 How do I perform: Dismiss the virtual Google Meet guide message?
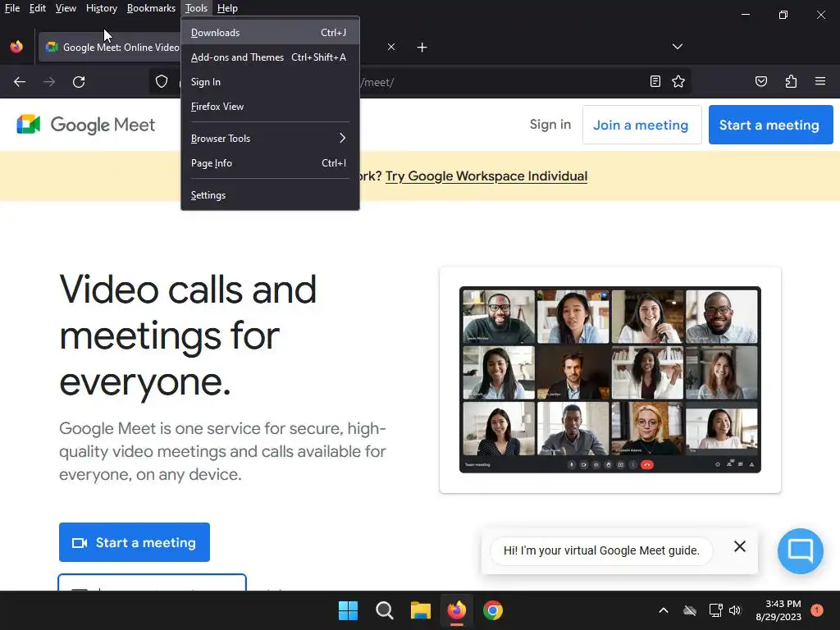(740, 546)
